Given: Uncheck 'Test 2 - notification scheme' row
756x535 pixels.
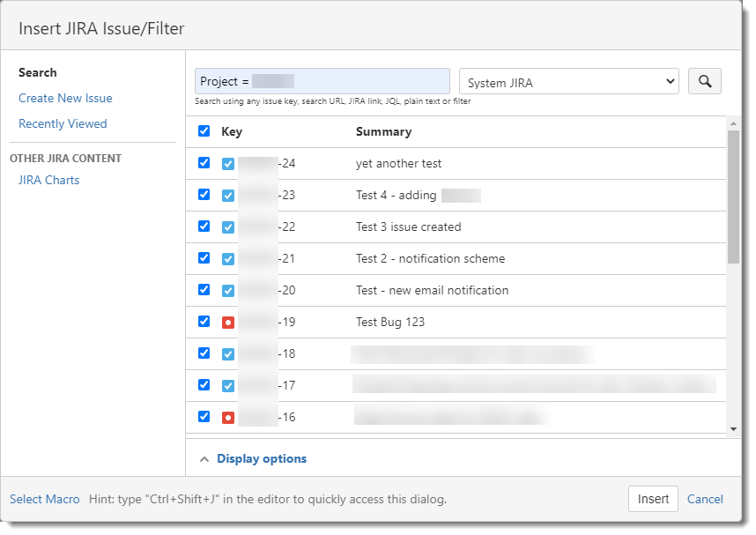Looking at the screenshot, I should (204, 258).
